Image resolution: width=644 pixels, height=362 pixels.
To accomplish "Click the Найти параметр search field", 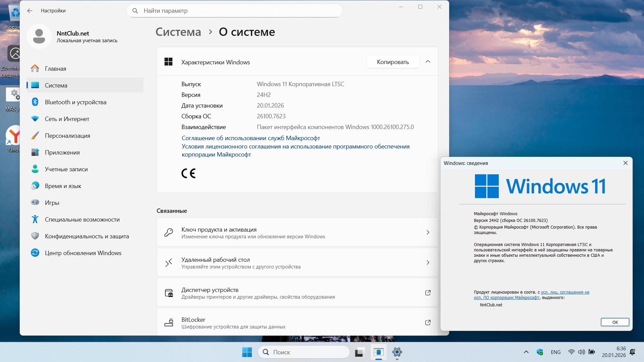I will [x=235, y=11].
